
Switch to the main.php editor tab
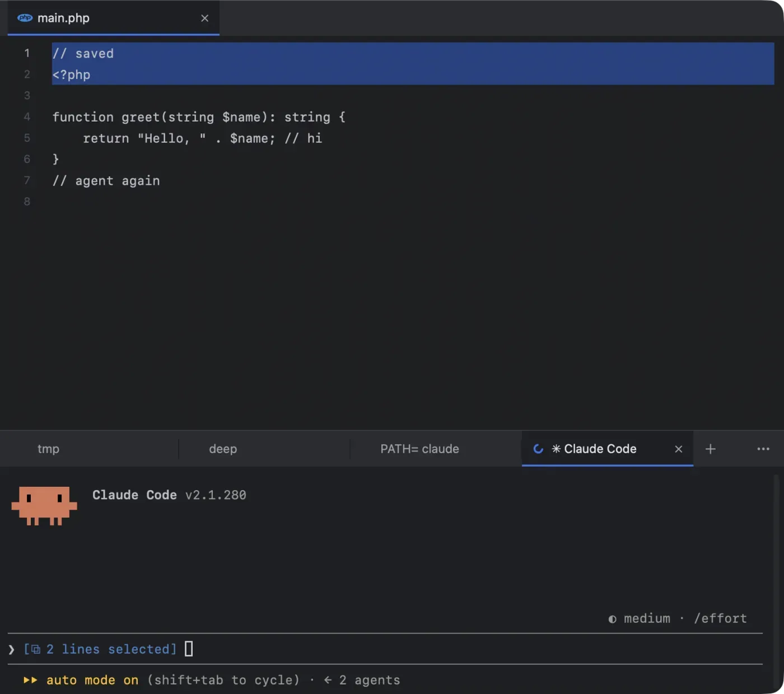[113, 18]
